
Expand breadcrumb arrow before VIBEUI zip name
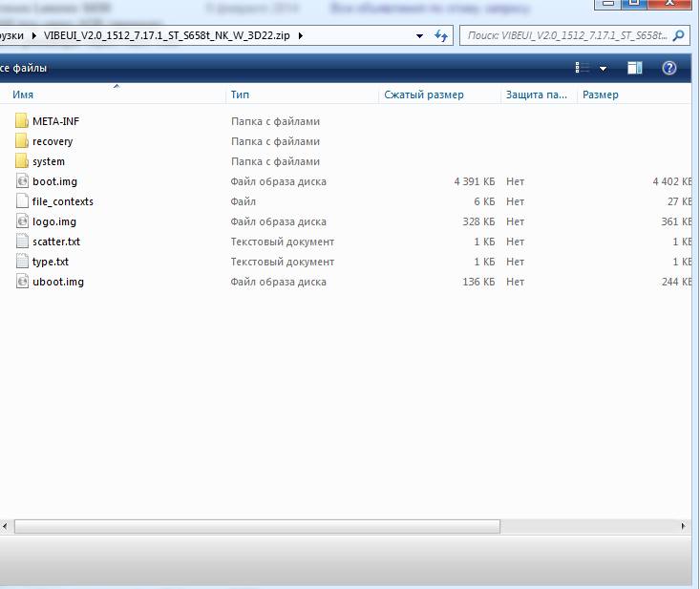coord(34,35)
